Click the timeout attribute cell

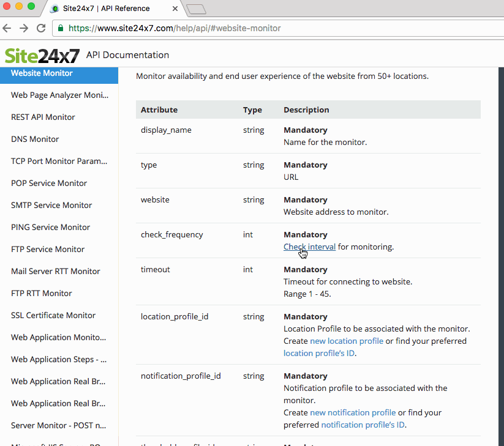coord(156,269)
